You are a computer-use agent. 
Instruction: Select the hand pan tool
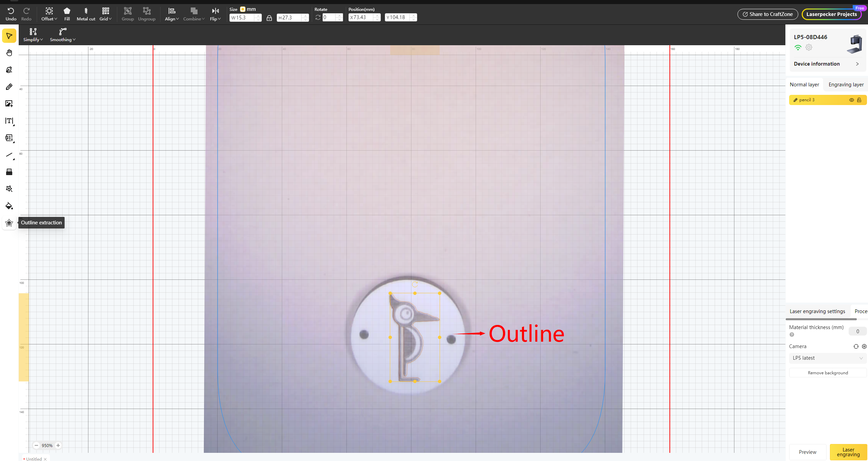point(9,53)
